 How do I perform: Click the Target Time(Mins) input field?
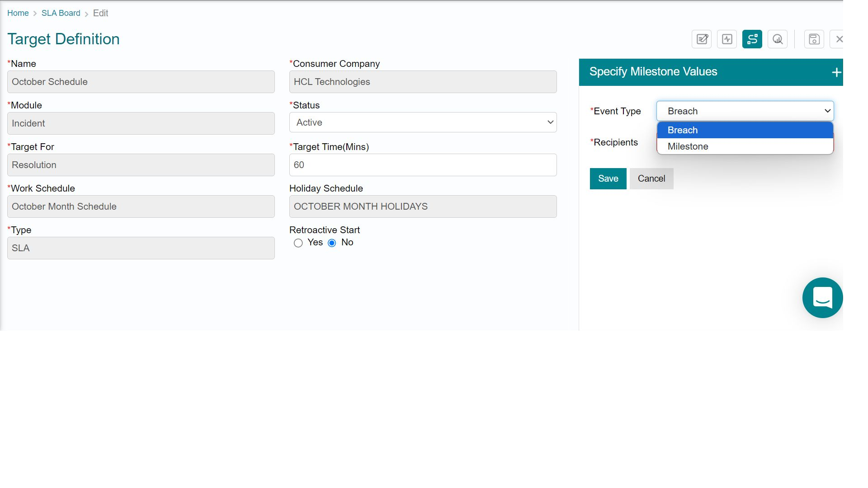coord(423,165)
